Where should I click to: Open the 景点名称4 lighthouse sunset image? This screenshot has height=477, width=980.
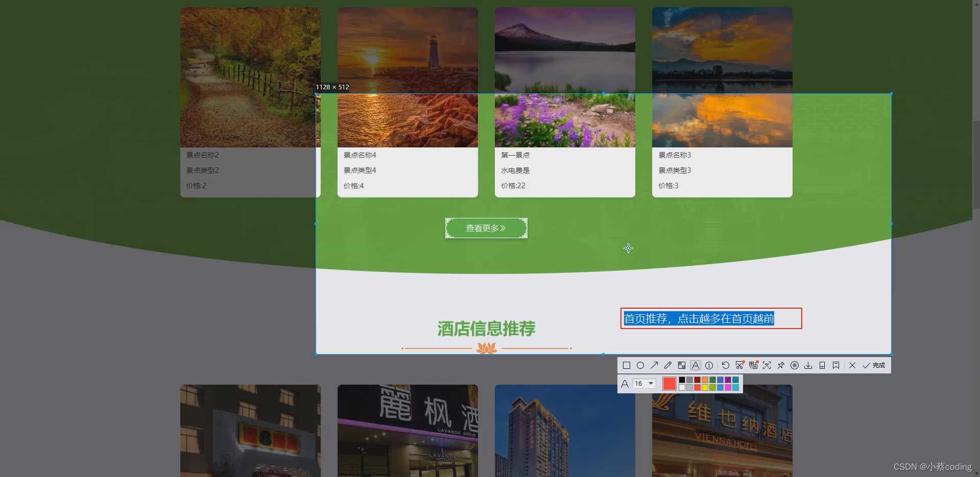pos(408,77)
